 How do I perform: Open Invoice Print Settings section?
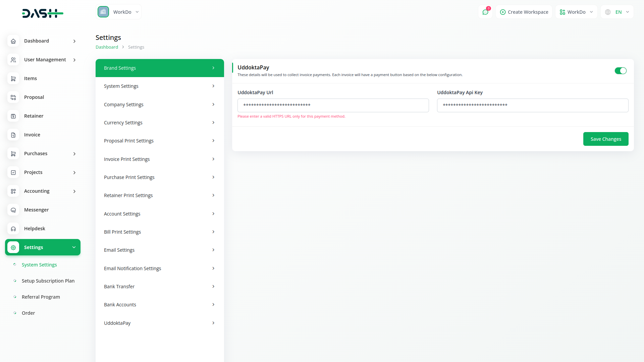pyautogui.click(x=160, y=159)
